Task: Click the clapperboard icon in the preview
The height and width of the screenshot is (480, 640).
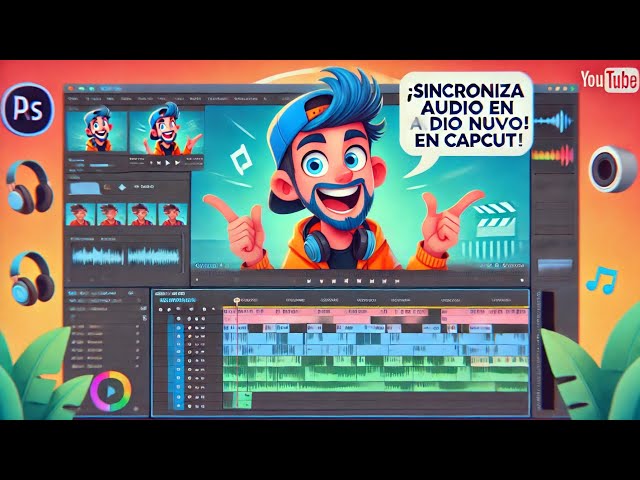Action: 496,220
